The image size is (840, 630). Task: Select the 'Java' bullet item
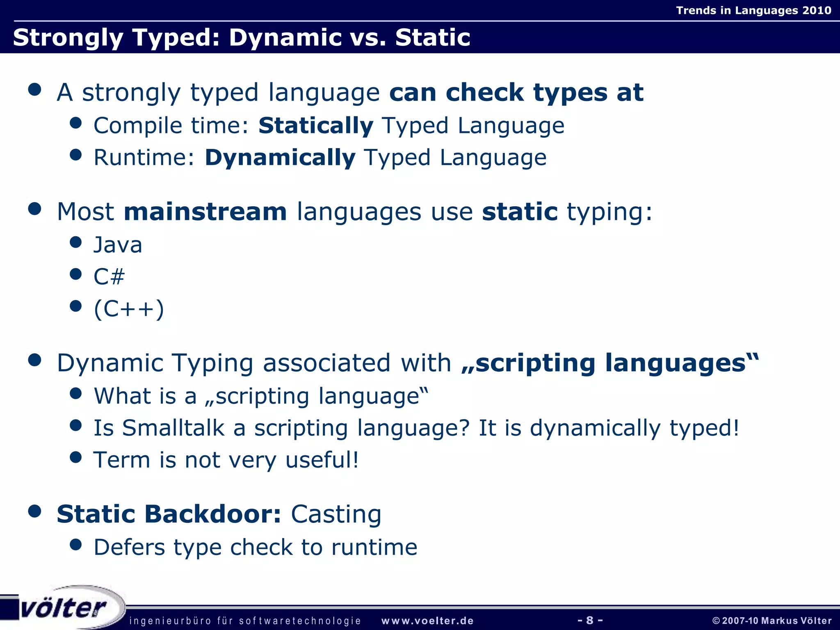point(118,245)
